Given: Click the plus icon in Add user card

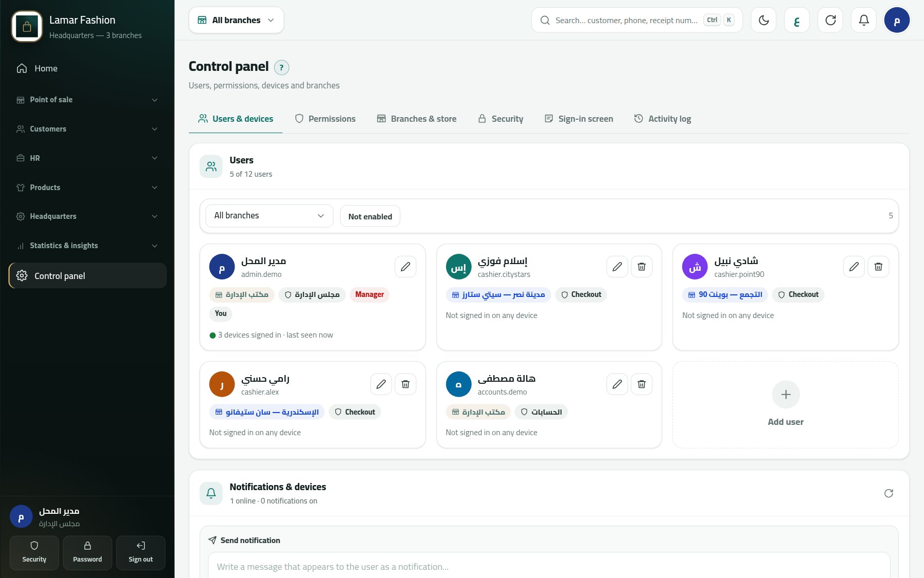Looking at the screenshot, I should (x=785, y=395).
